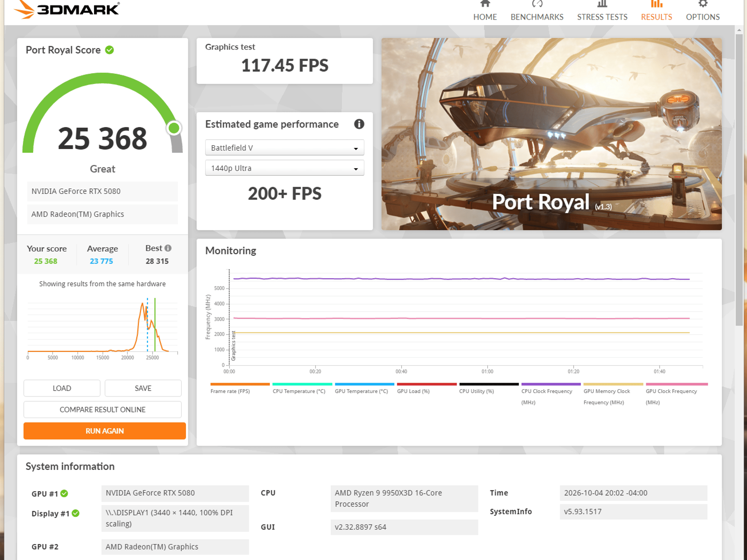
Task: Click the Best score info icon
Action: point(168,248)
